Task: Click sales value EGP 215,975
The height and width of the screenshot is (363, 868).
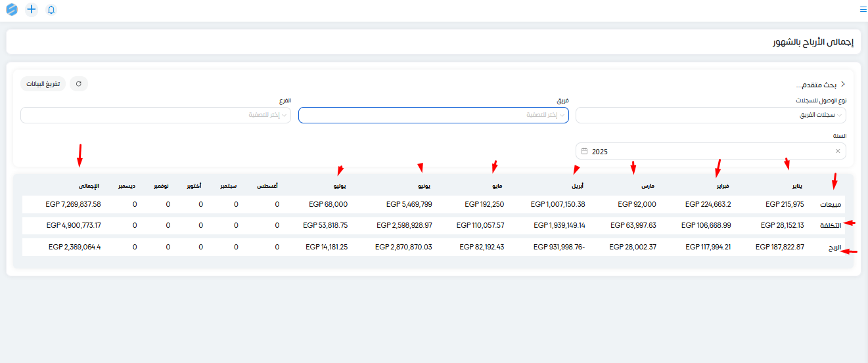Action: [x=785, y=204]
